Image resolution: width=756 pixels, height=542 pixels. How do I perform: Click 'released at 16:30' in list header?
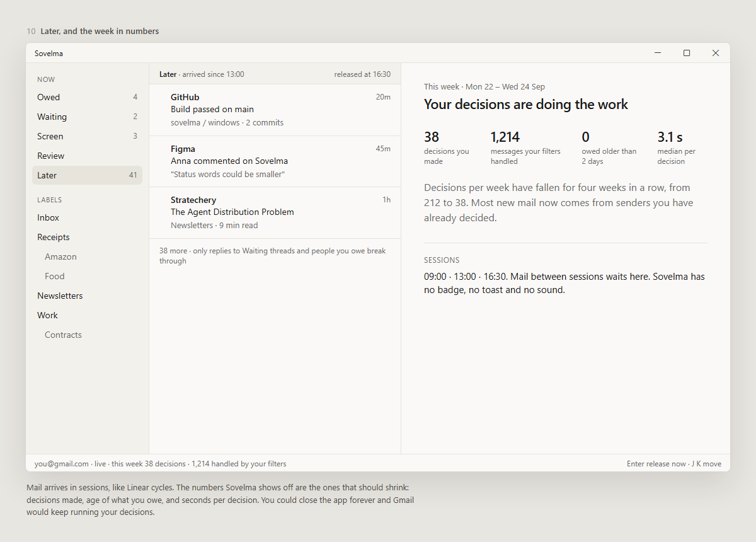click(362, 74)
